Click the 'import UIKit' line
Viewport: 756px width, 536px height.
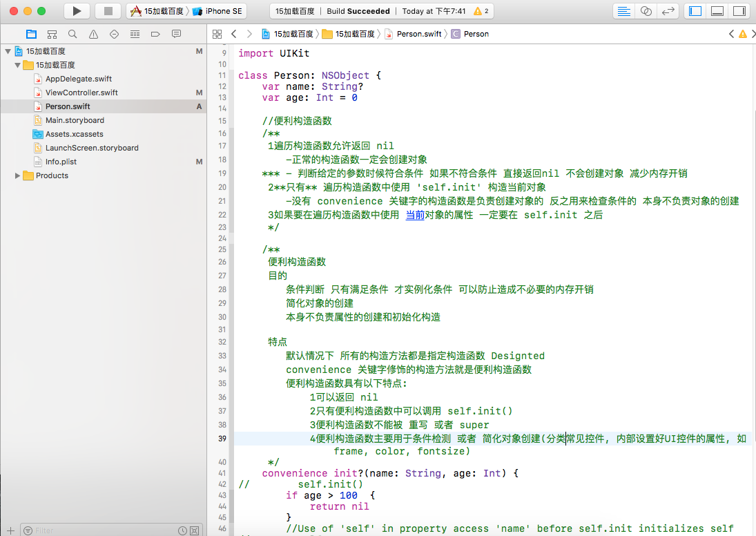point(274,53)
